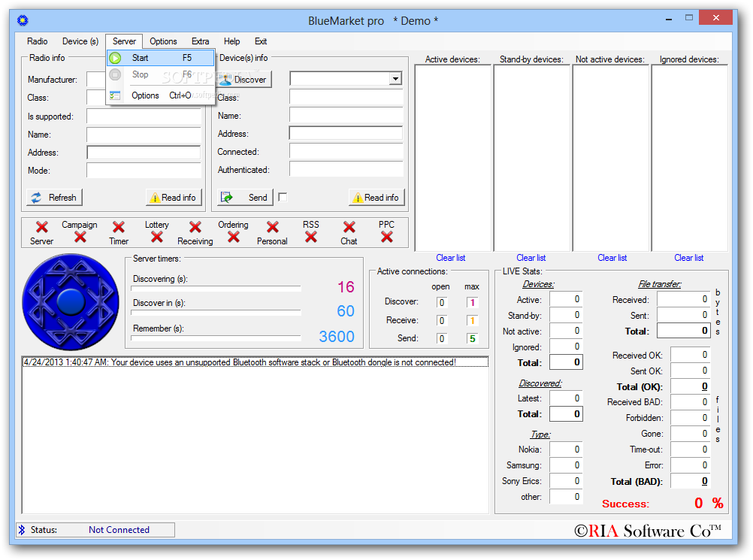753x560 pixels.
Task: Click the Devices Total value box
Action: click(x=566, y=362)
